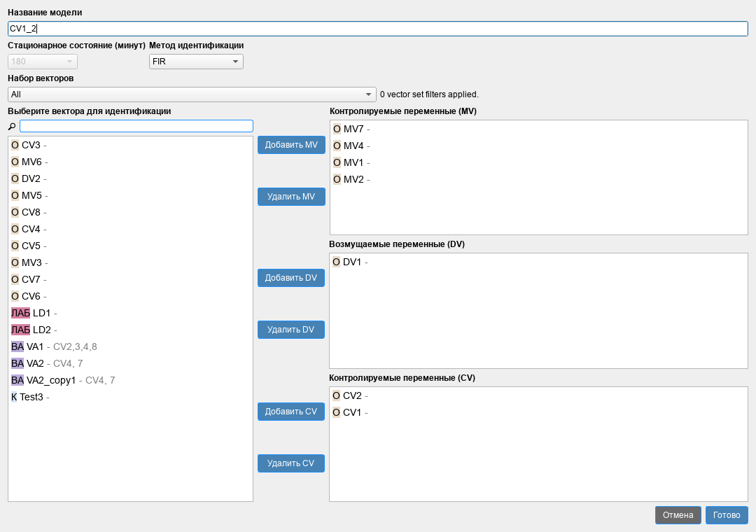Click the Добавить DV button
The height and width of the screenshot is (532, 756).
tap(291, 278)
